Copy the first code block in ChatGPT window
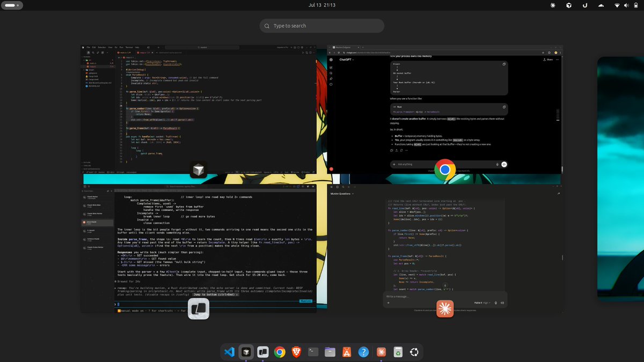644x362 pixels. pyautogui.click(x=504, y=64)
